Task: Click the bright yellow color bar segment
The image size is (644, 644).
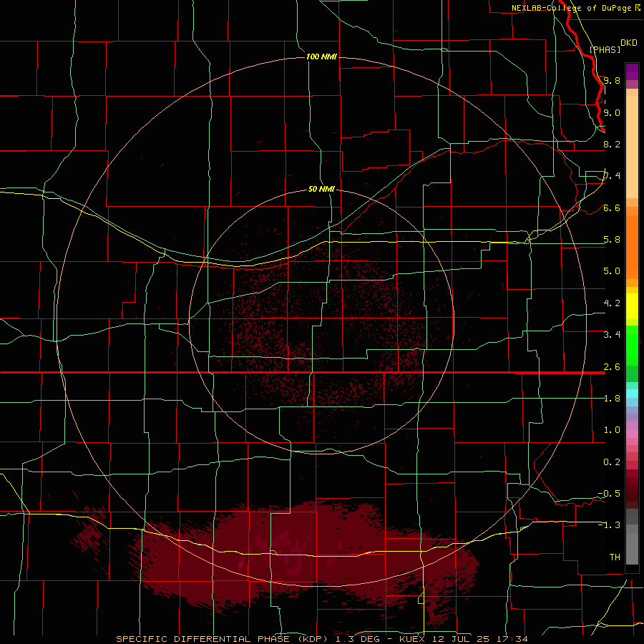Action: [x=632, y=306]
